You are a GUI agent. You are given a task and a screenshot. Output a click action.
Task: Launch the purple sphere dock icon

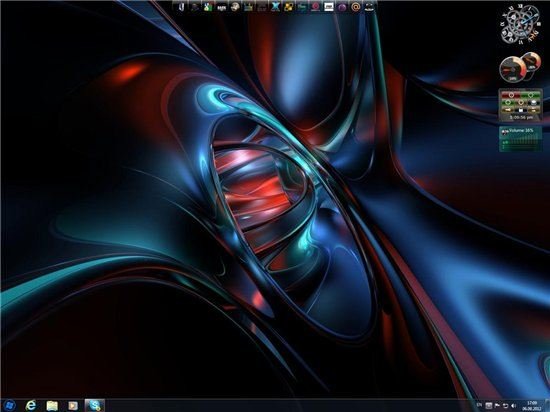pos(342,7)
